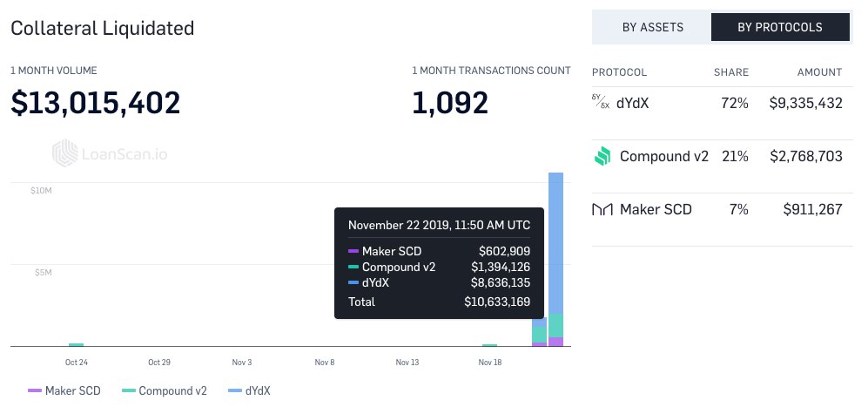This screenshot has width=868, height=407.
Task: Click the tooltip dYdX $8,636,135 value
Action: click(501, 282)
